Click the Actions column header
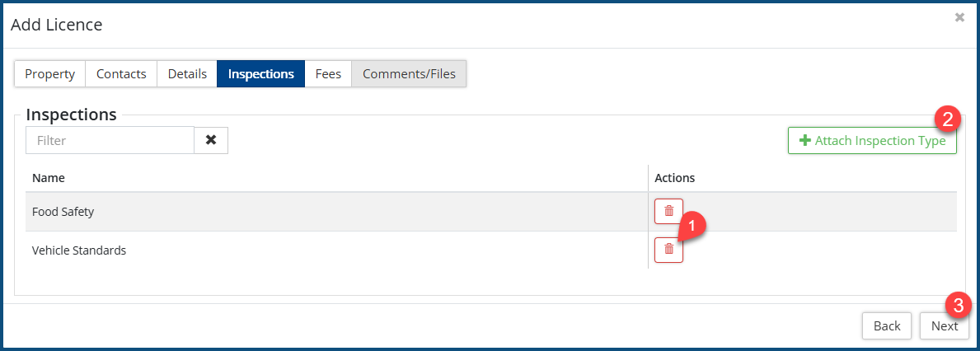 674,178
